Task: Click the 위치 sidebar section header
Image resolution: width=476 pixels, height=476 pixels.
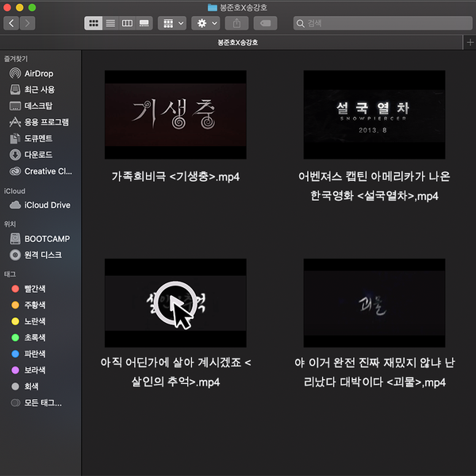Action: point(10,224)
